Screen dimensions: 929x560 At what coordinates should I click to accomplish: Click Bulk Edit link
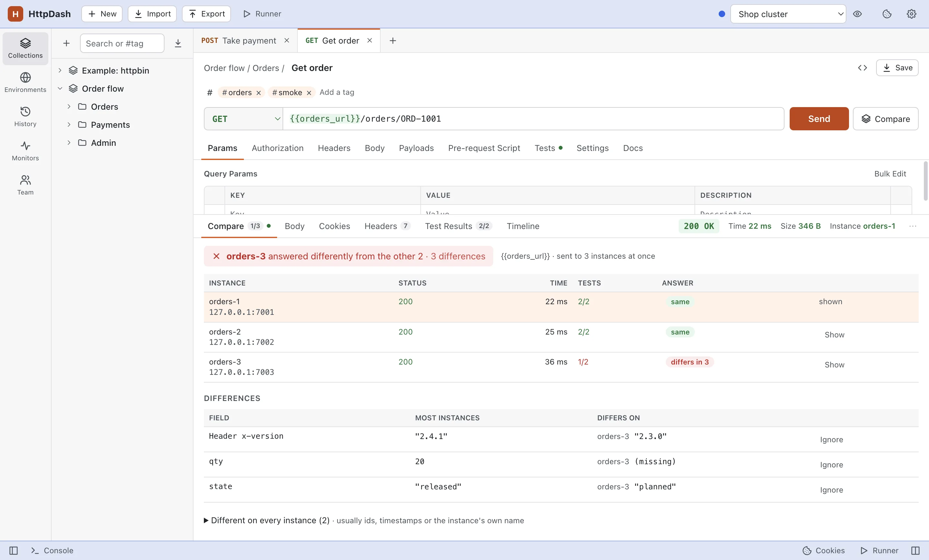(890, 174)
